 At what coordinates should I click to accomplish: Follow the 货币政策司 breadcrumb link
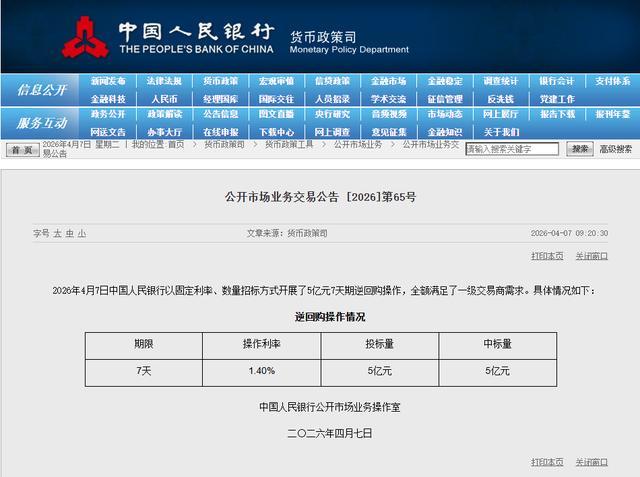point(224,144)
